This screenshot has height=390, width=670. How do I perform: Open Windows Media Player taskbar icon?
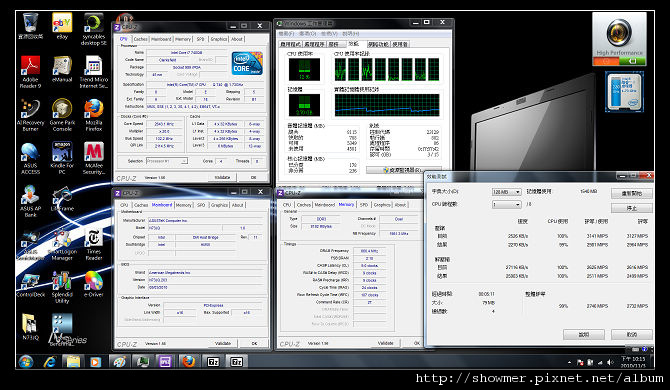point(95,362)
